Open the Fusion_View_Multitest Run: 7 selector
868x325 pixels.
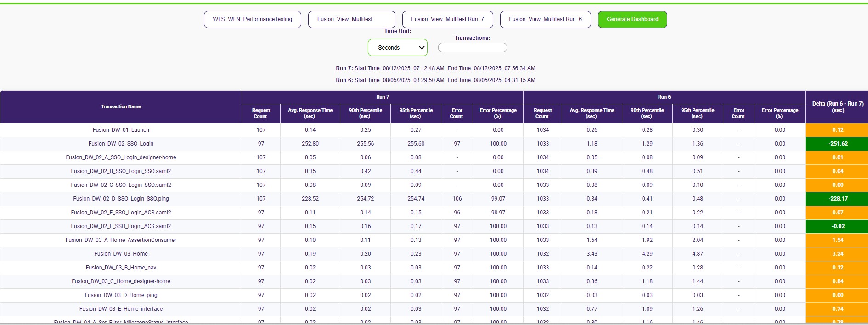pyautogui.click(x=447, y=19)
